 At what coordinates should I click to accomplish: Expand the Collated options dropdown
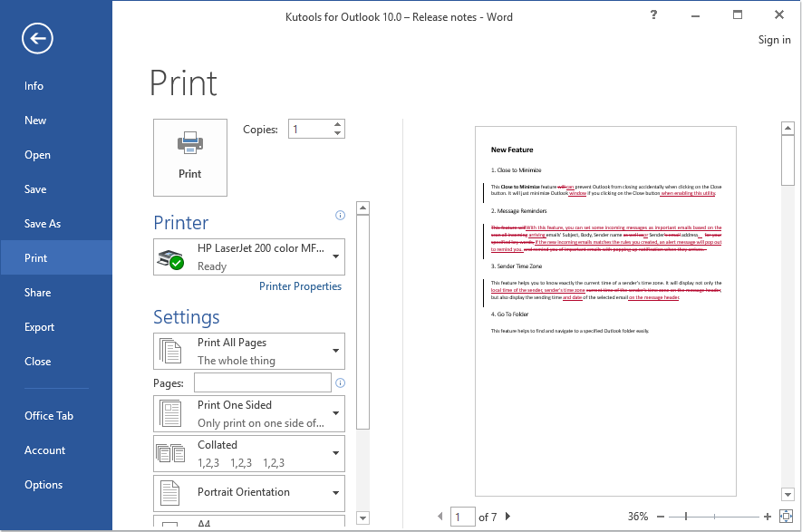(x=248, y=453)
